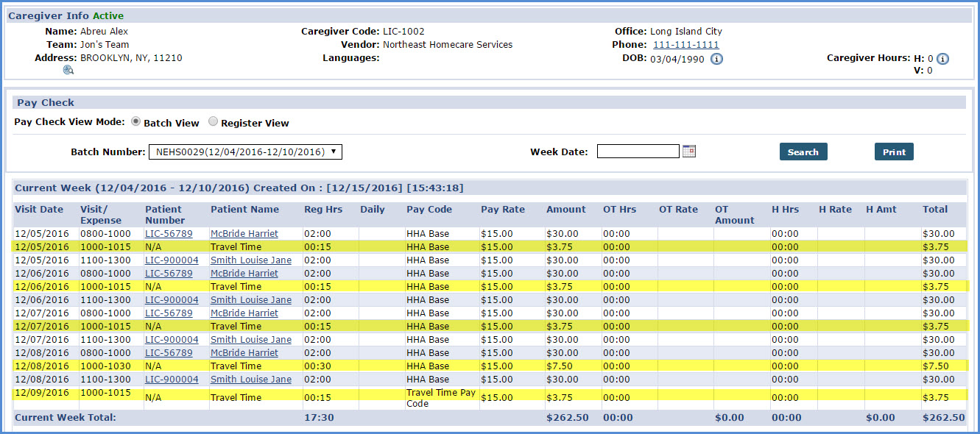Open the Batch Number dropdown
980x434 pixels.
pos(245,152)
